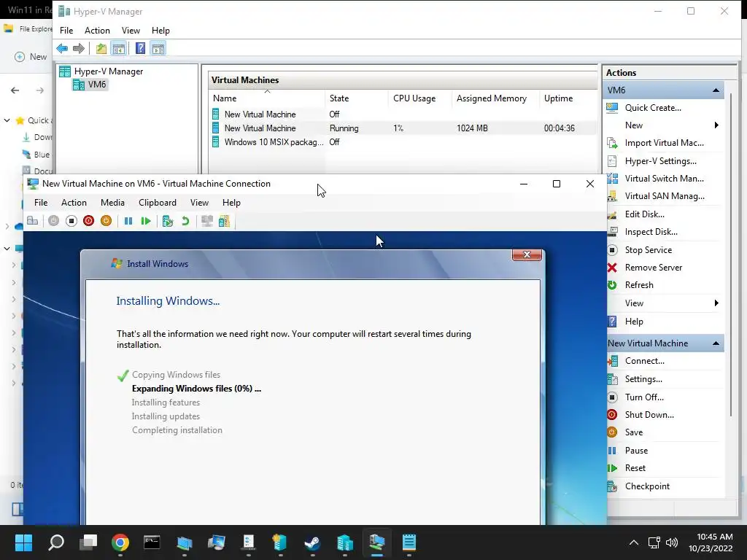Open Virtual Switch Manager action
The width and height of the screenshot is (747, 560).
[664, 179]
